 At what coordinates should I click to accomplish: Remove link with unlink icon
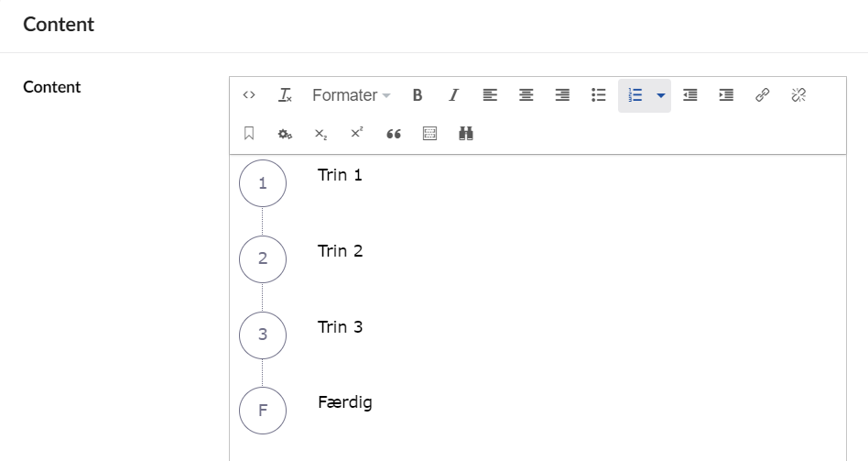[798, 95]
